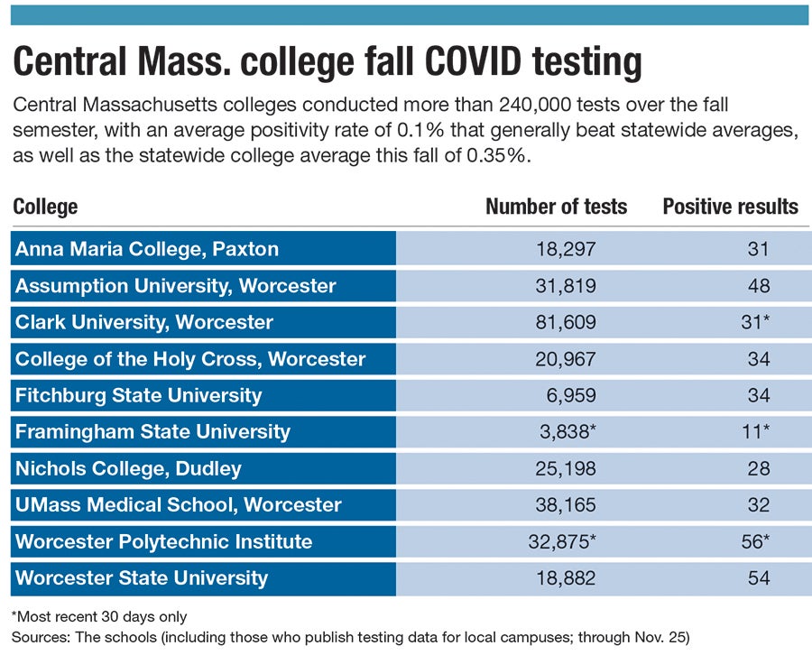This screenshot has width=812, height=655.
Task: Click Fitchburg State's 6,959 tests value
Action: (574, 395)
